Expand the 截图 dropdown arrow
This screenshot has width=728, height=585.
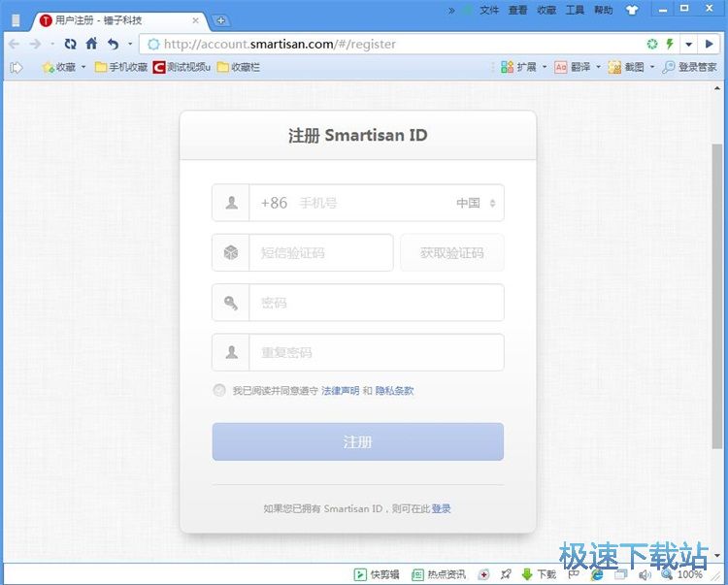(x=652, y=68)
